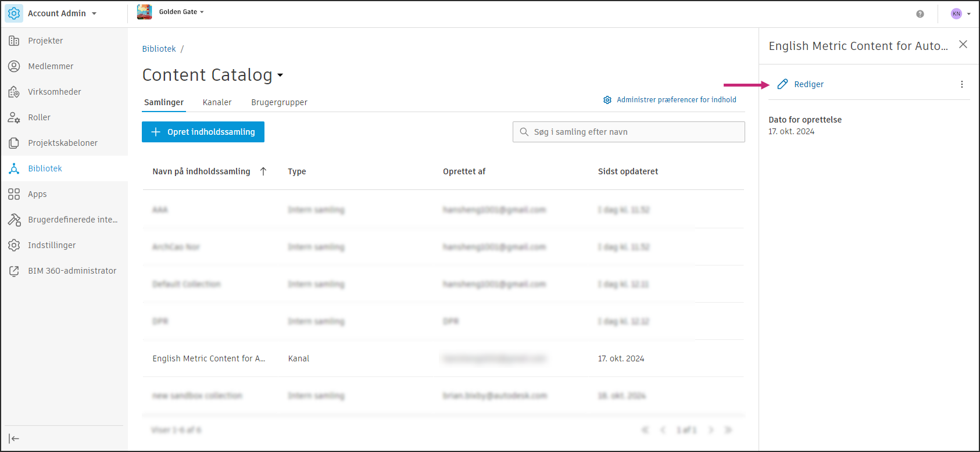Collapse the left sidebar navigation
980x452 pixels.
(14, 439)
